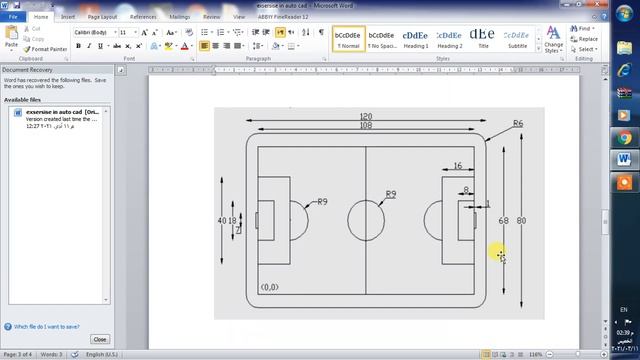Click the Windows Start orb
The width and height of the screenshot is (640, 360).
click(x=624, y=14)
